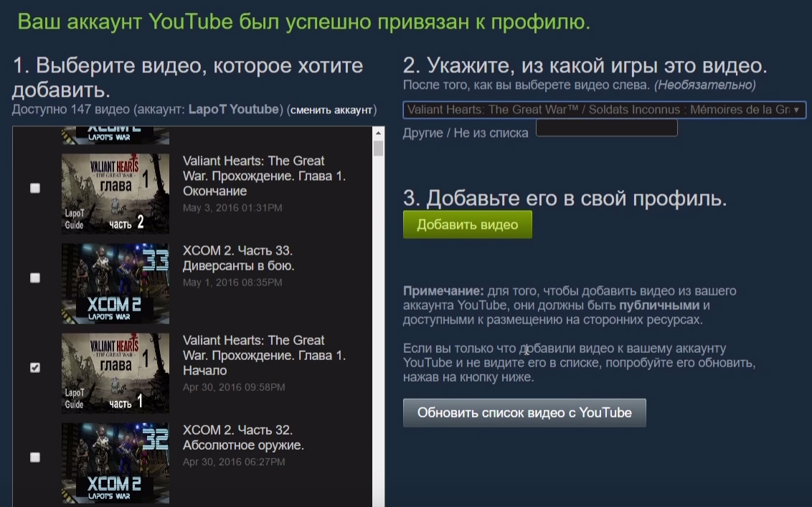The height and width of the screenshot is (507, 812).
Task: Click date 'Apr 30, 2016 06:27PM'
Action: 234,461
